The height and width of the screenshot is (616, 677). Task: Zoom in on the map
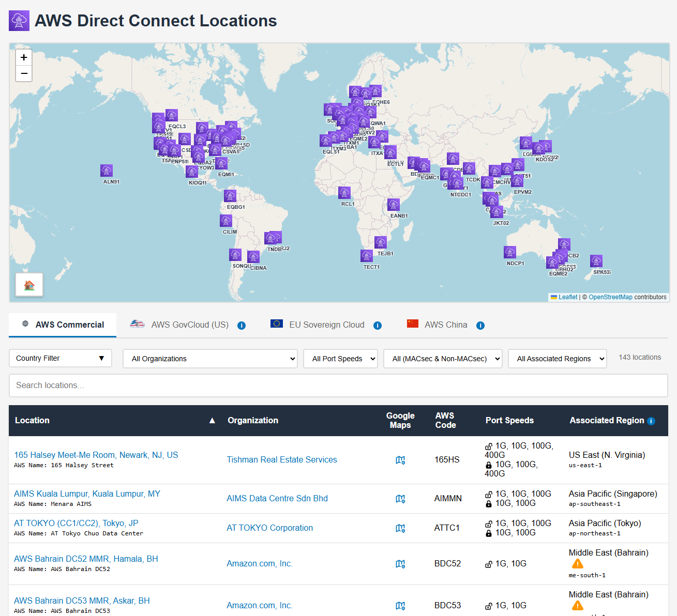(24, 57)
